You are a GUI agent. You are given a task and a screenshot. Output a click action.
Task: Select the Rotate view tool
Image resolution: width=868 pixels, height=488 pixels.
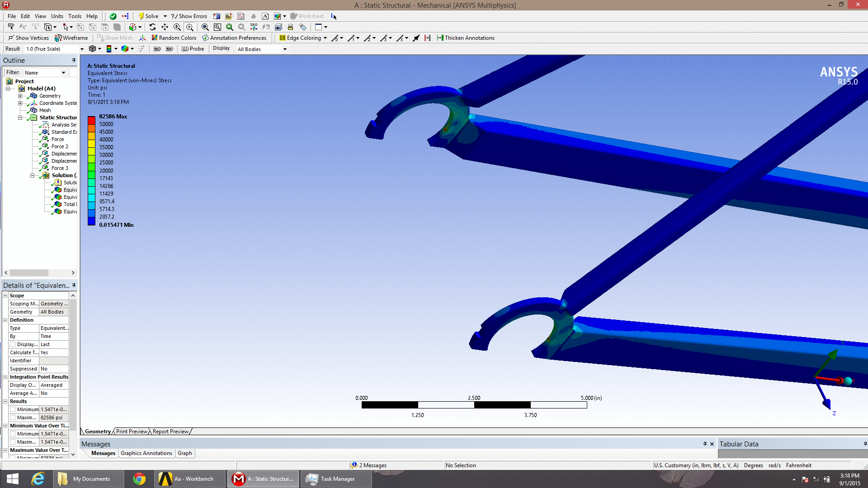(152, 27)
